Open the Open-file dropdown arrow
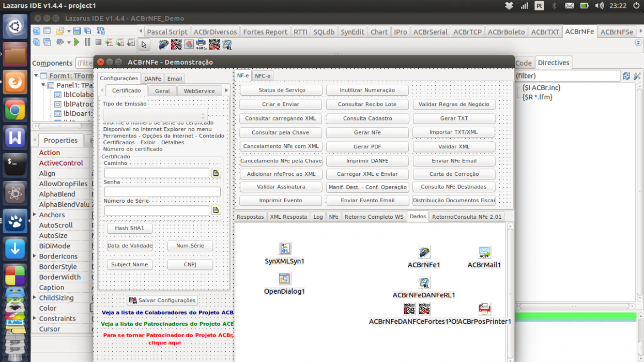644x362 pixels. click(x=69, y=32)
